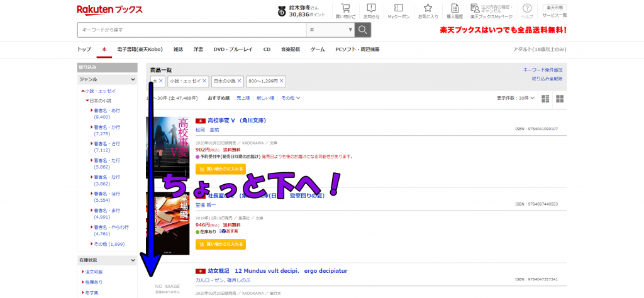Screen dimensions: 644x298
Task: Remove the 800〜1,299円 price filter
Action: pyautogui.click(x=282, y=81)
